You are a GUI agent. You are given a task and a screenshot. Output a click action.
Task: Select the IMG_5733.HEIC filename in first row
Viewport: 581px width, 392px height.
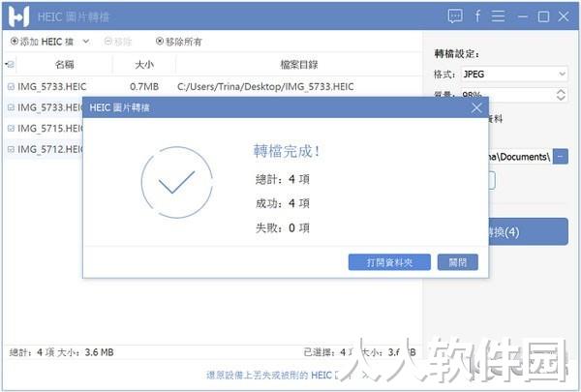tap(52, 87)
